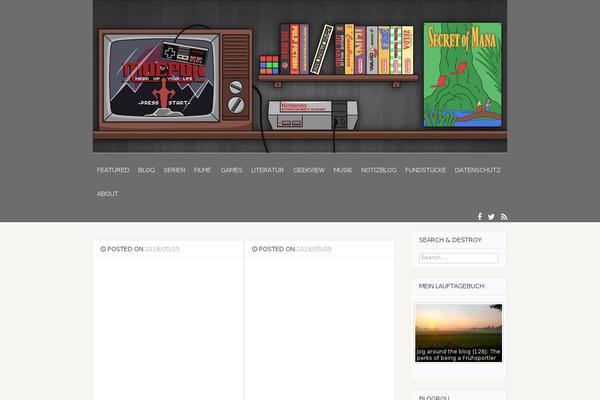Click the Jog around the blog caption
This screenshot has height=400, width=600.
[x=458, y=354]
